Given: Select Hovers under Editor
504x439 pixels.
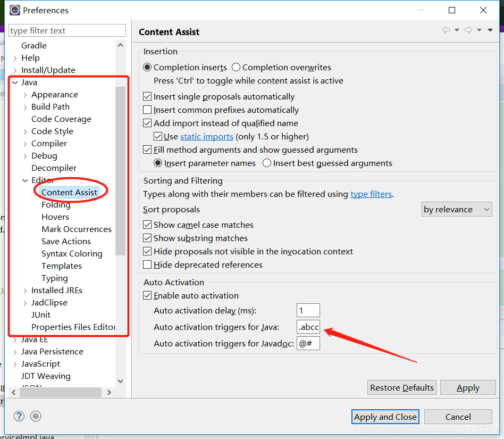Looking at the screenshot, I should (x=55, y=217).
